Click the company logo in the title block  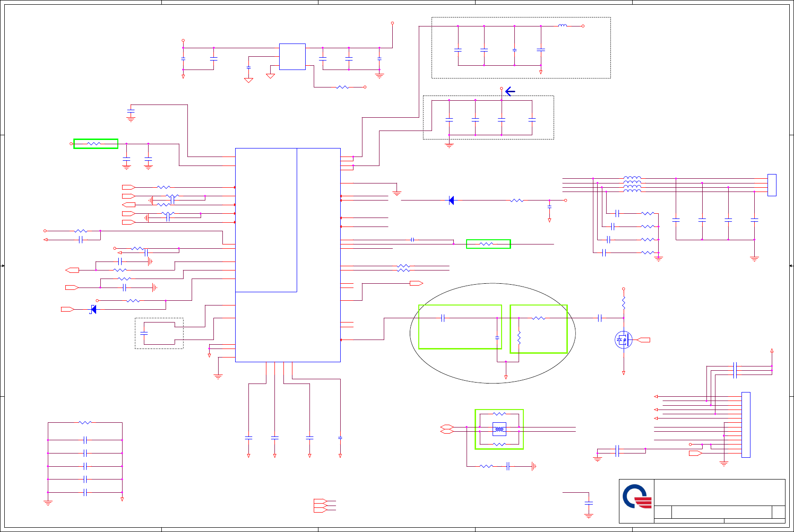[637, 497]
